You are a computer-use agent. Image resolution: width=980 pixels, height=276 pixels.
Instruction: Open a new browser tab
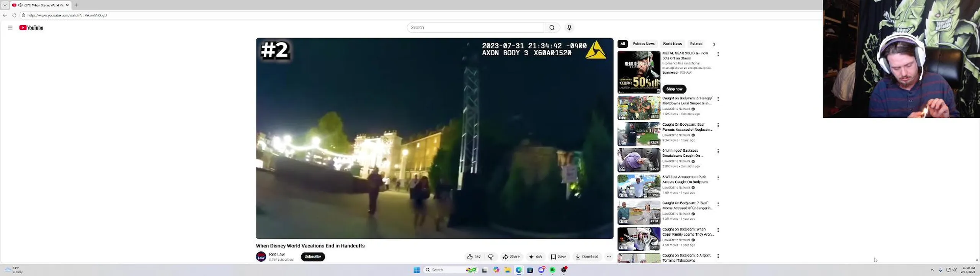pos(77,5)
